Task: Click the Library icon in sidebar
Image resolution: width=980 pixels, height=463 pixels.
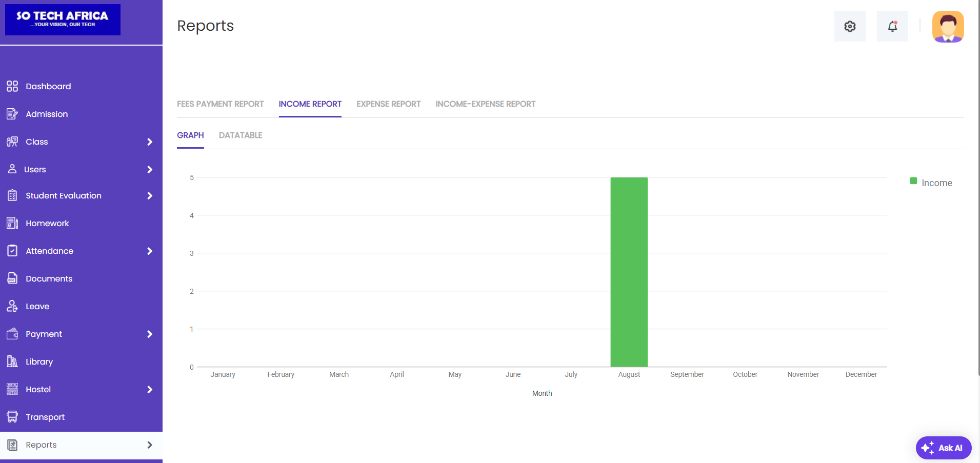Action: click(12, 361)
